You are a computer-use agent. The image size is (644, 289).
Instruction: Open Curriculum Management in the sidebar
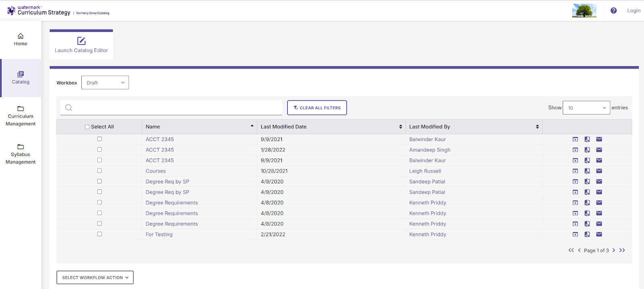pos(21,116)
